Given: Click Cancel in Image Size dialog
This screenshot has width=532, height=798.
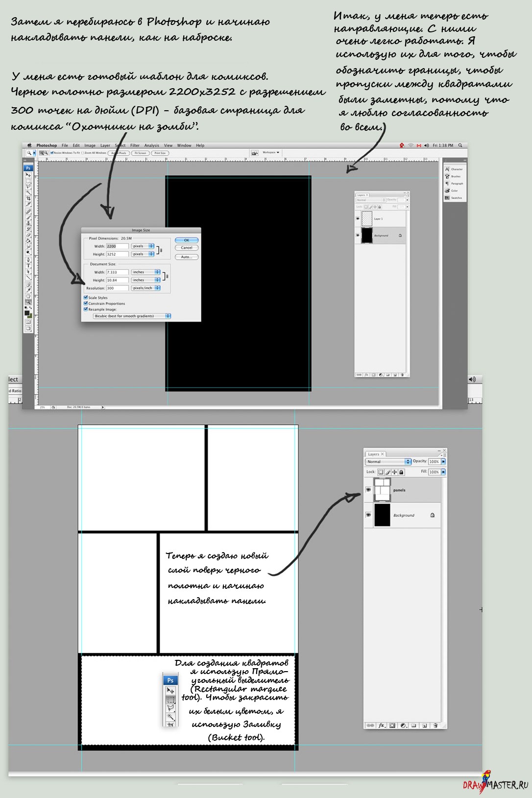Looking at the screenshot, I should click(187, 248).
